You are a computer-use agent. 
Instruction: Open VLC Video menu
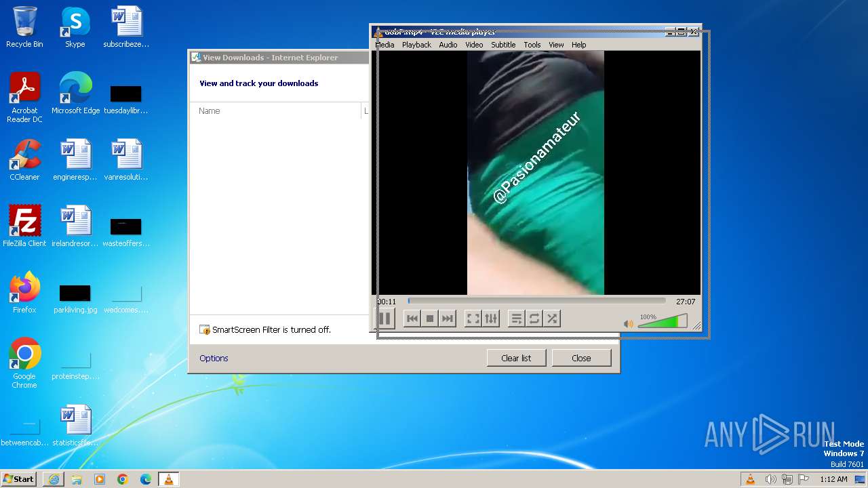(x=474, y=45)
